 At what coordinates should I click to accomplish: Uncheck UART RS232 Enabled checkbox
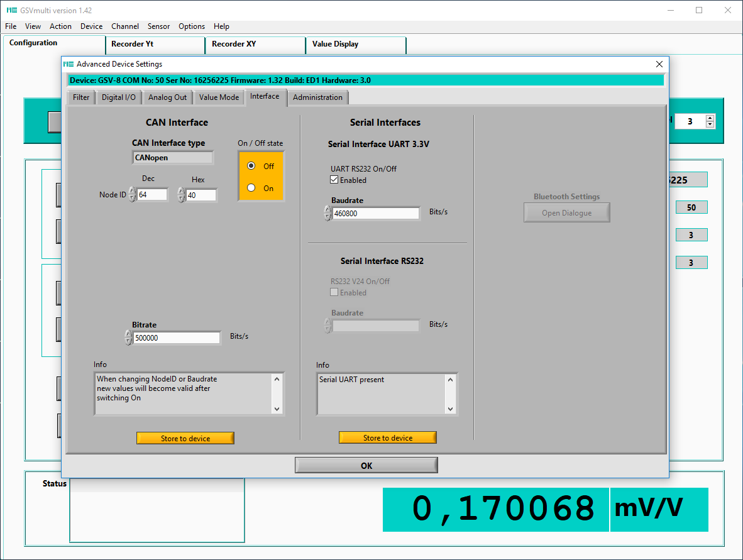[x=334, y=180]
